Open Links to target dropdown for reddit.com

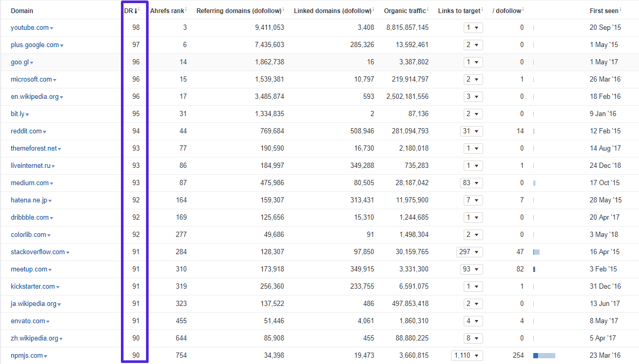[471, 131]
